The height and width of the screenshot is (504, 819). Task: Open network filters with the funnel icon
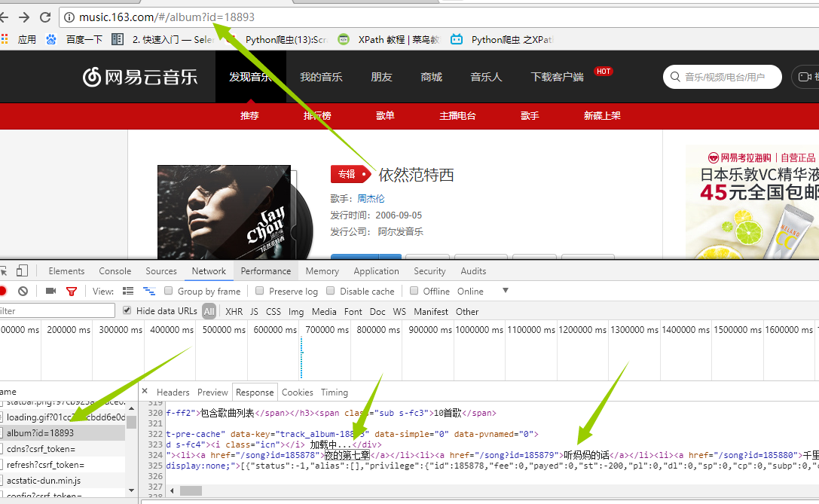pos(72,291)
